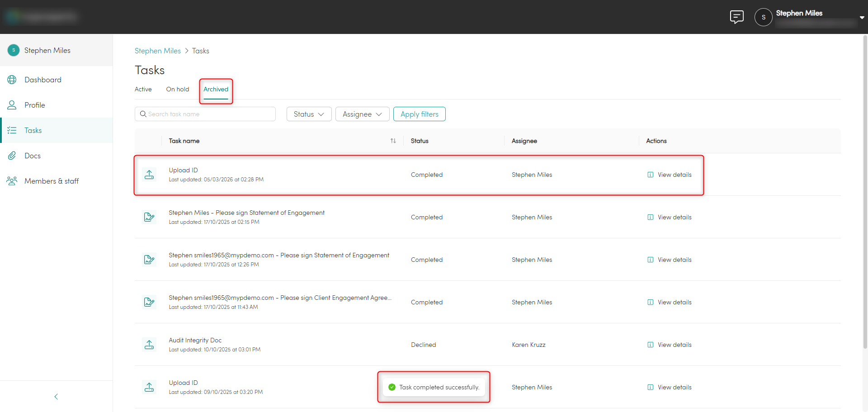Click Stephen Miles breadcrumb link
This screenshot has width=868, height=412.
[158, 51]
